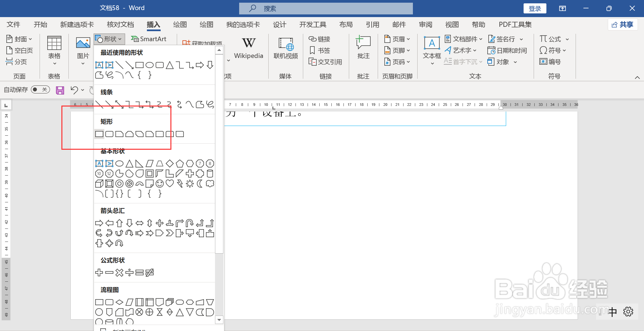Click the 共享 button
The image size is (644, 331).
tap(623, 24)
